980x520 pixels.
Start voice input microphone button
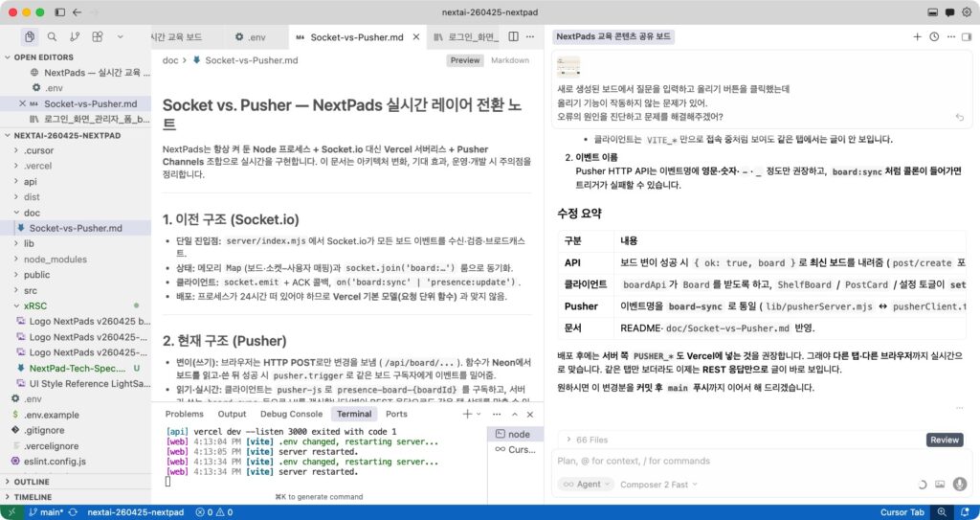pos(960,485)
